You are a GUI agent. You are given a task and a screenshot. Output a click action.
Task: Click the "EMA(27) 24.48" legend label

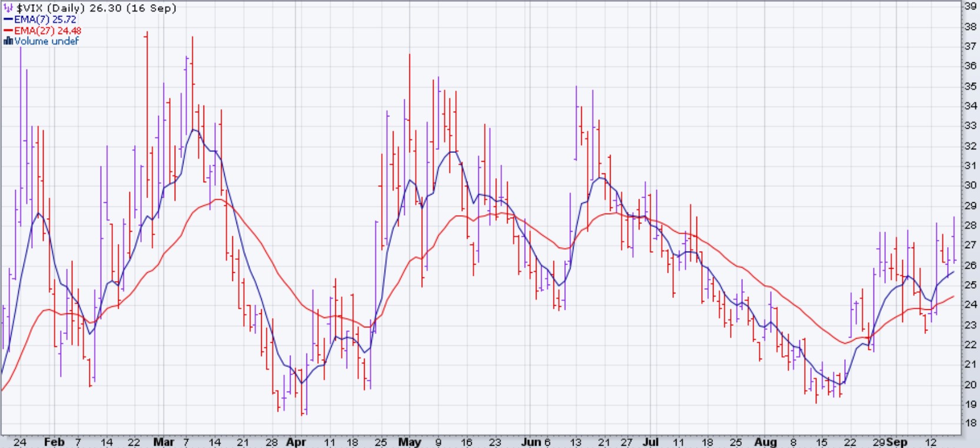[x=48, y=31]
